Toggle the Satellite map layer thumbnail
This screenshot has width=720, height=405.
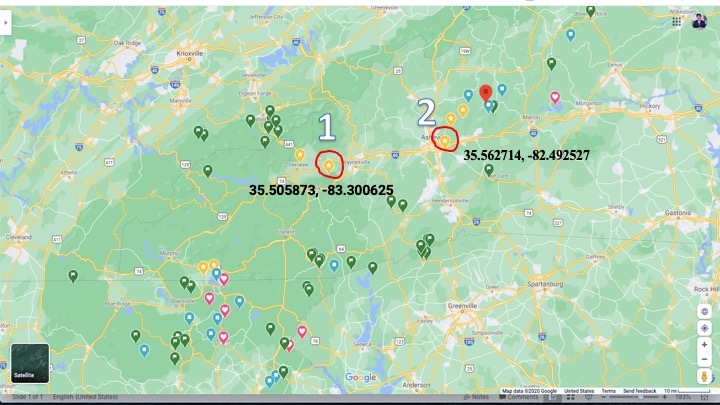click(x=30, y=363)
